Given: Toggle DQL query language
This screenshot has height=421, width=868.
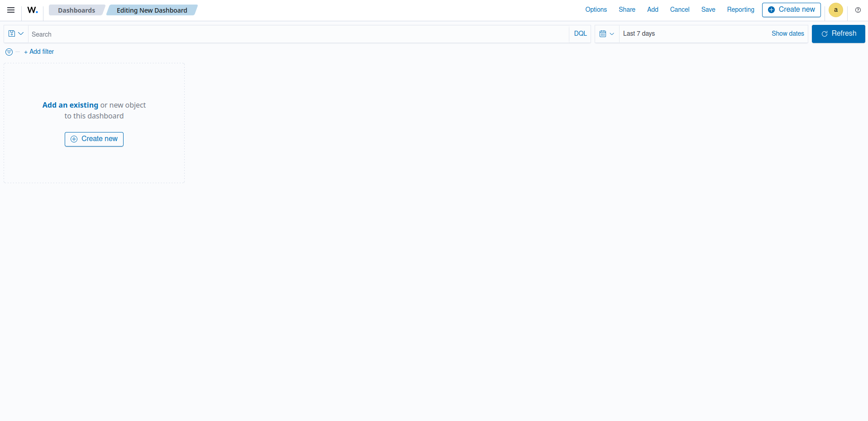Looking at the screenshot, I should (x=580, y=33).
